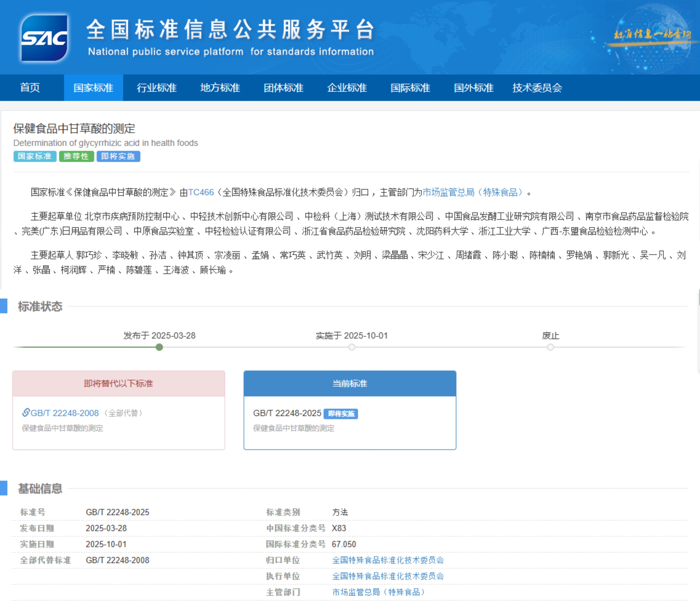This screenshot has width=700, height=609.
Task: Click 标准类别 value 方法
Action: pyautogui.click(x=340, y=512)
